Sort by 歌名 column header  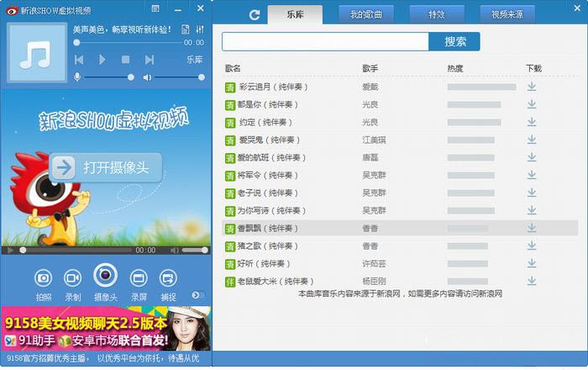(233, 68)
